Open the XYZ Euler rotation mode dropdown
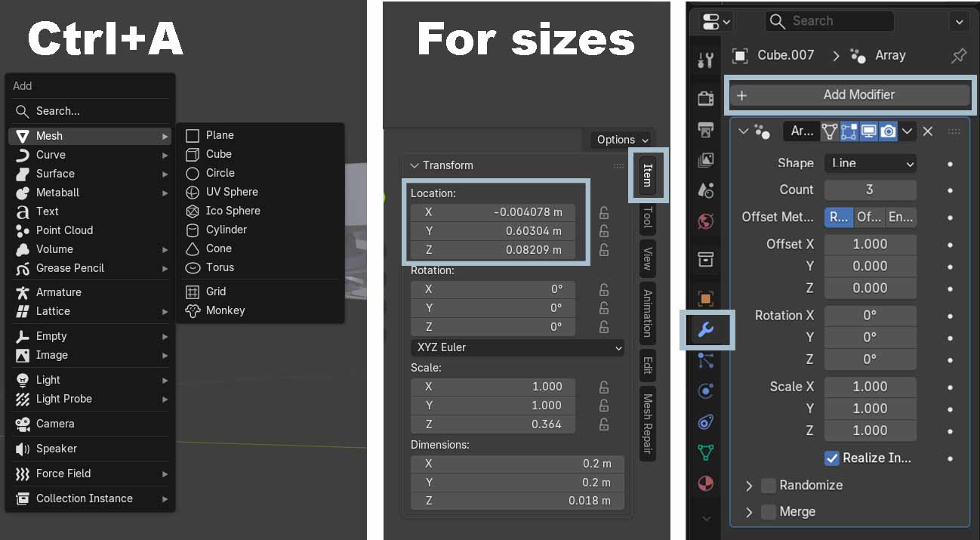The image size is (980, 540). click(517, 347)
